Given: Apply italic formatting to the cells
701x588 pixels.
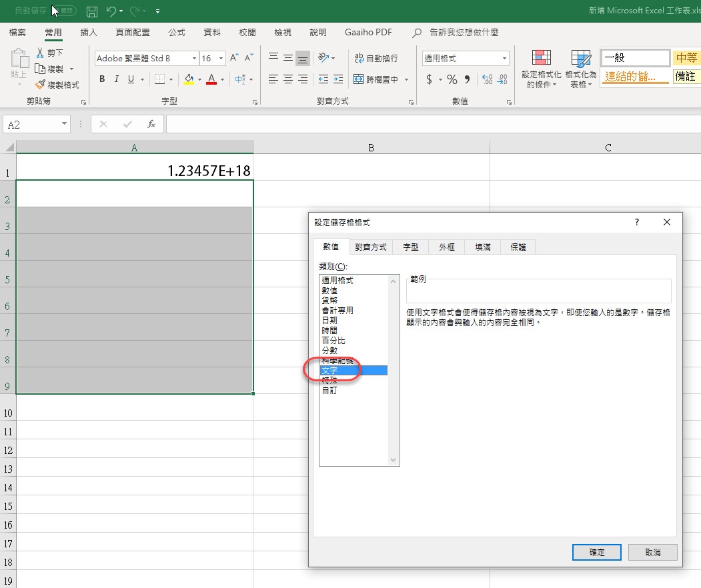Looking at the screenshot, I should point(117,79).
